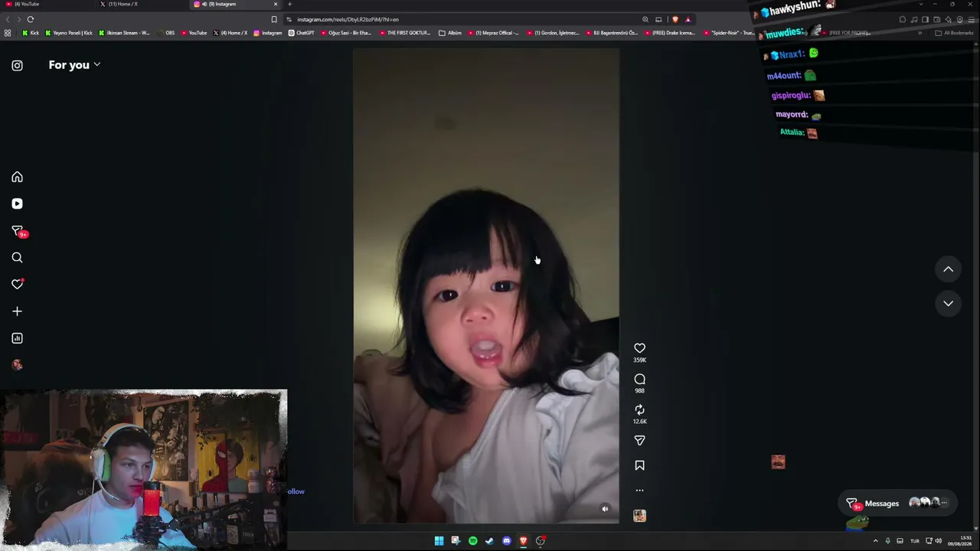The height and width of the screenshot is (551, 980).
Task: Toggle the reel's sound
Action: [x=605, y=509]
